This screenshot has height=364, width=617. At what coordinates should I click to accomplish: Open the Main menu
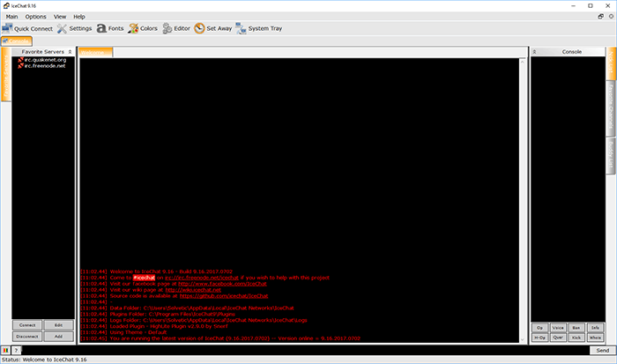pos(11,17)
